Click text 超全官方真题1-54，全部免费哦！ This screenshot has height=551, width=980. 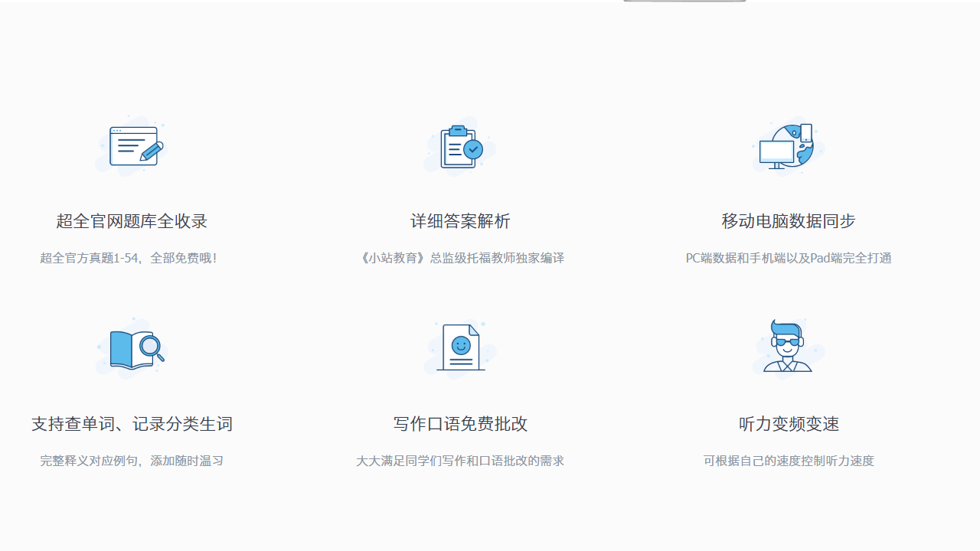coord(131,258)
